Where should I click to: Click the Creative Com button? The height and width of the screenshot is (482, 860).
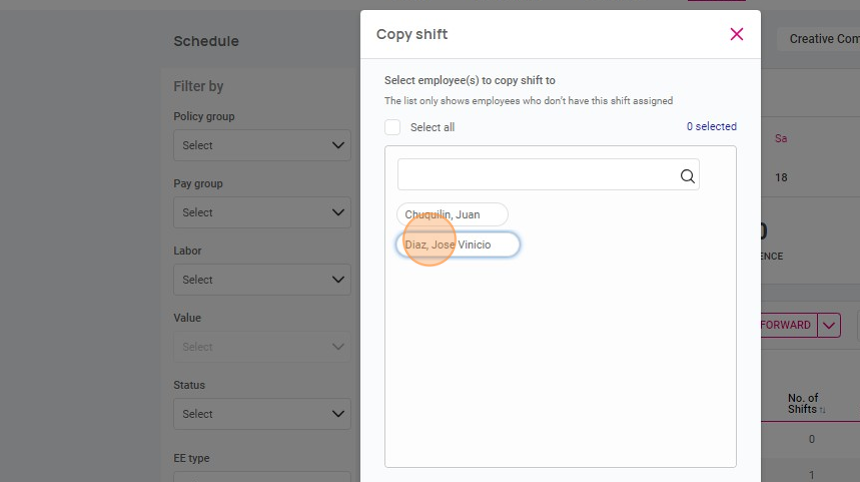pos(820,39)
